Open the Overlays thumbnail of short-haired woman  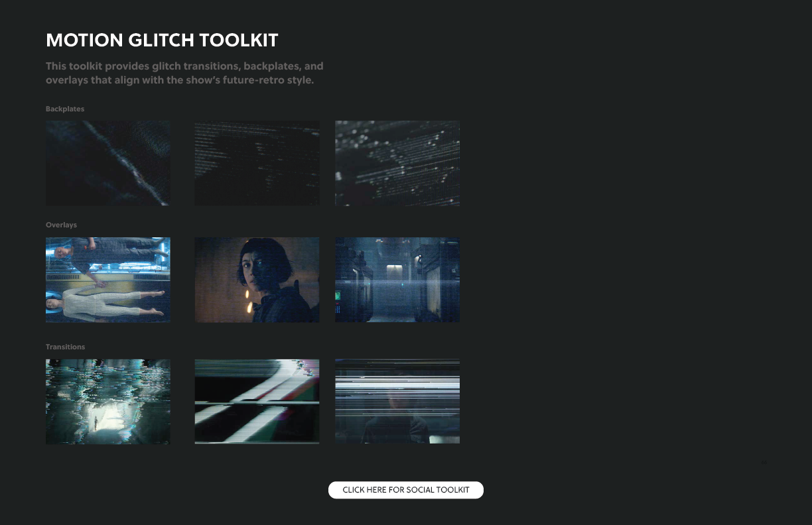coord(257,280)
